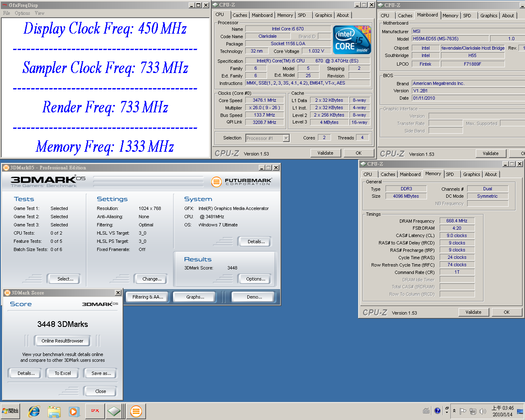
Task: Switch to CPU-Z chip icon in taskbar
Action: [114, 411]
